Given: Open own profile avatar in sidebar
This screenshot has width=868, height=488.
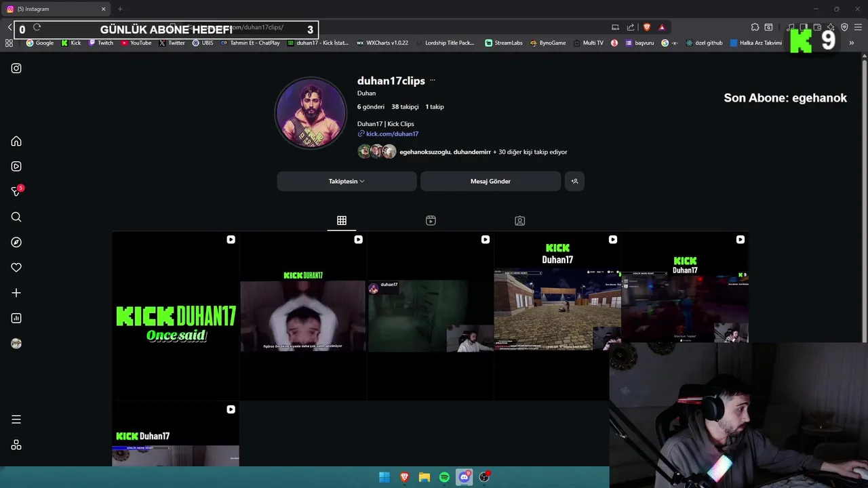Looking at the screenshot, I should [16, 344].
